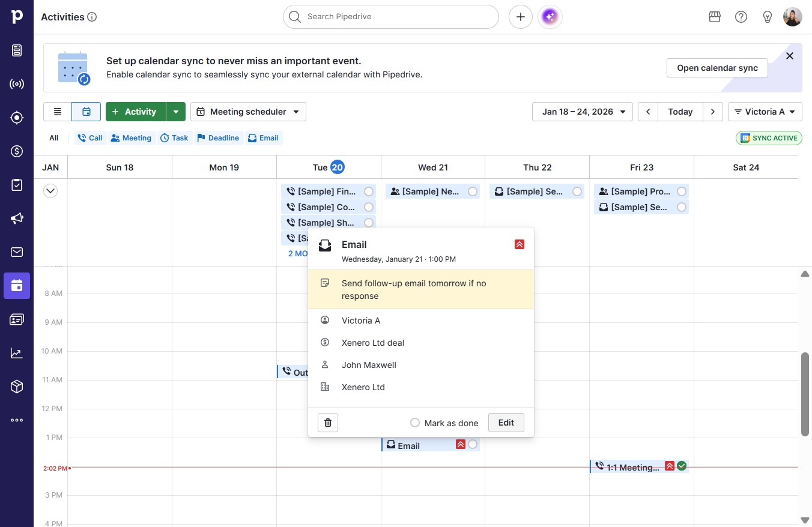The height and width of the screenshot is (527, 812).
Task: Open the user profile avatar
Action: 793,17
